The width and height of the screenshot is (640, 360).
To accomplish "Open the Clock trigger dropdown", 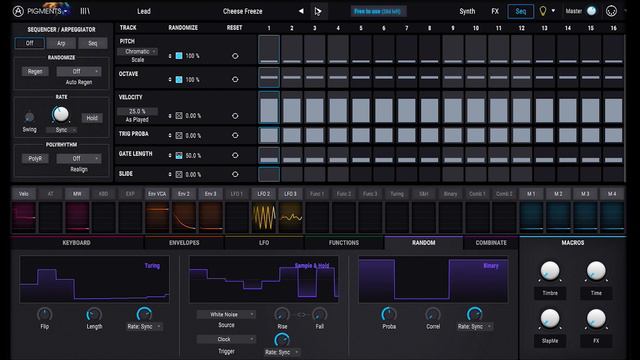I will [x=226, y=339].
